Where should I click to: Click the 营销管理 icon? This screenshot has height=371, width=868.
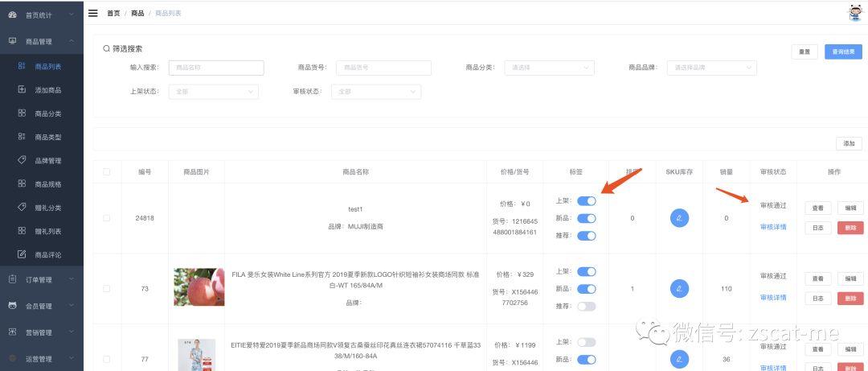(x=13, y=332)
